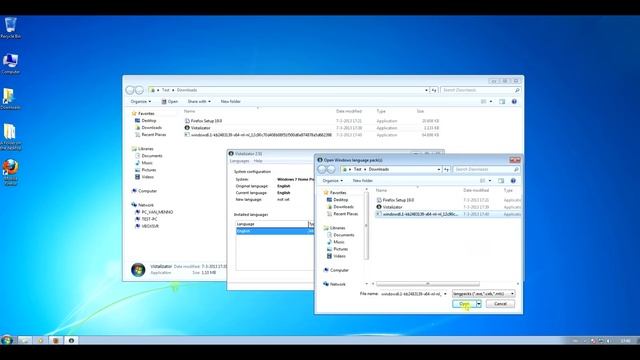Open Organize dropdown in Explorer window

pos(141,102)
